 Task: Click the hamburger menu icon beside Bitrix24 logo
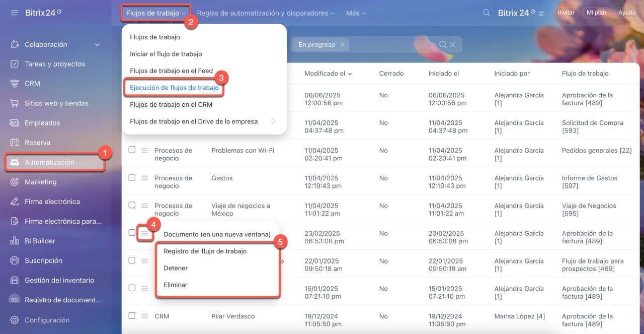pyautogui.click(x=14, y=13)
